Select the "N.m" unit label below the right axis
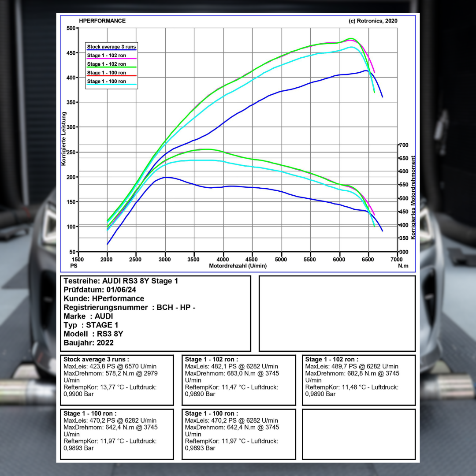Image resolution: width=476 pixels, height=476 pixels. click(403, 266)
